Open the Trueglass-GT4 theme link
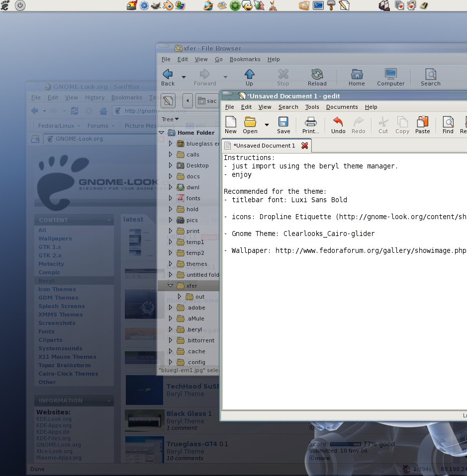Screen dimensions: 467x476 (x=191, y=444)
